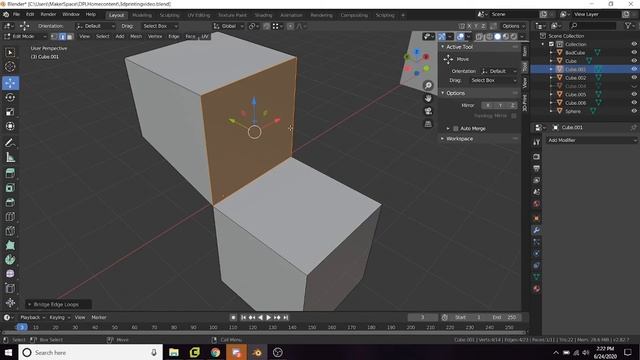Open the Tool properties tab icon
640x360 pixels.
coord(536,142)
